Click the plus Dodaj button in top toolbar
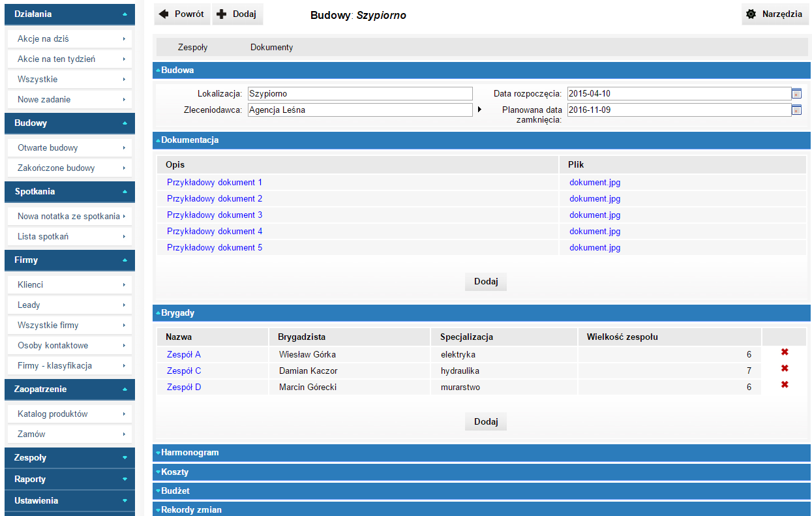The image size is (812, 516). coord(237,14)
